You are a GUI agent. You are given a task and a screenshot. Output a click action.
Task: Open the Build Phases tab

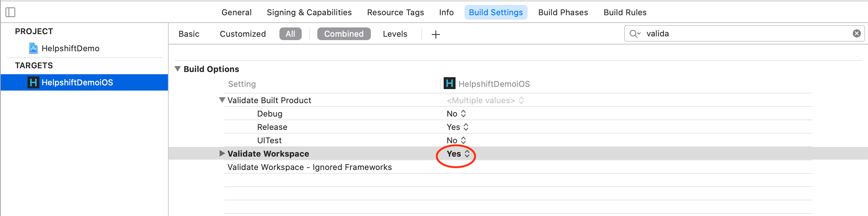[x=563, y=12]
